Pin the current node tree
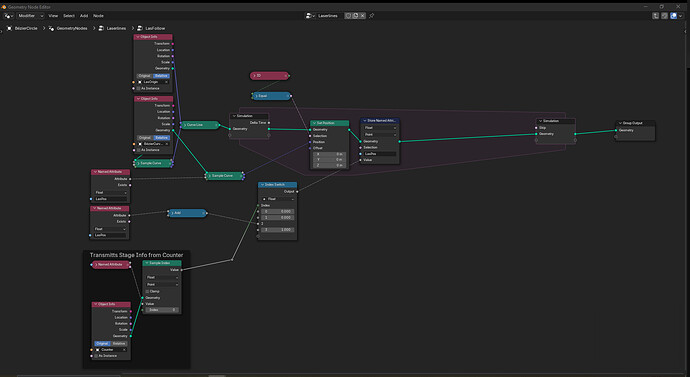690x377 pixels. coord(371,16)
